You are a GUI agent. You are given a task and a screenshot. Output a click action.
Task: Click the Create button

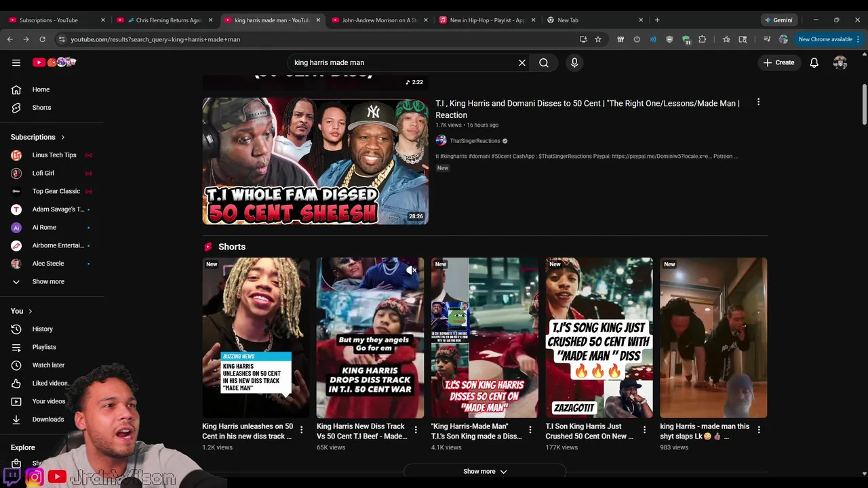778,62
